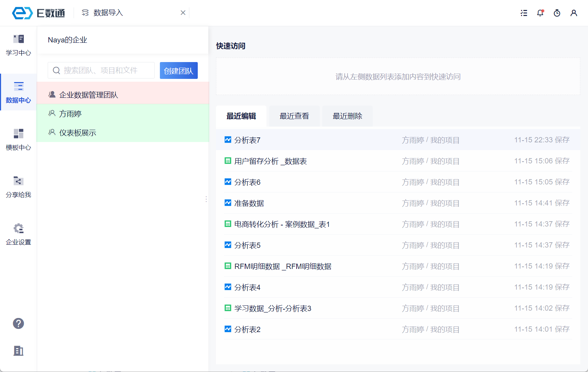
Task: Open 学习数据_分析-分析表3 file
Action: (x=273, y=309)
